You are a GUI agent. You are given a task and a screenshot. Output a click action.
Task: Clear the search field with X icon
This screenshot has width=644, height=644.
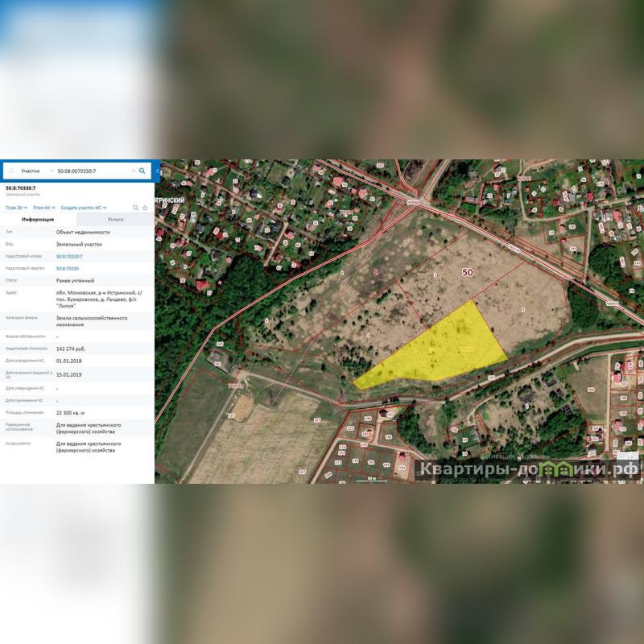133,171
